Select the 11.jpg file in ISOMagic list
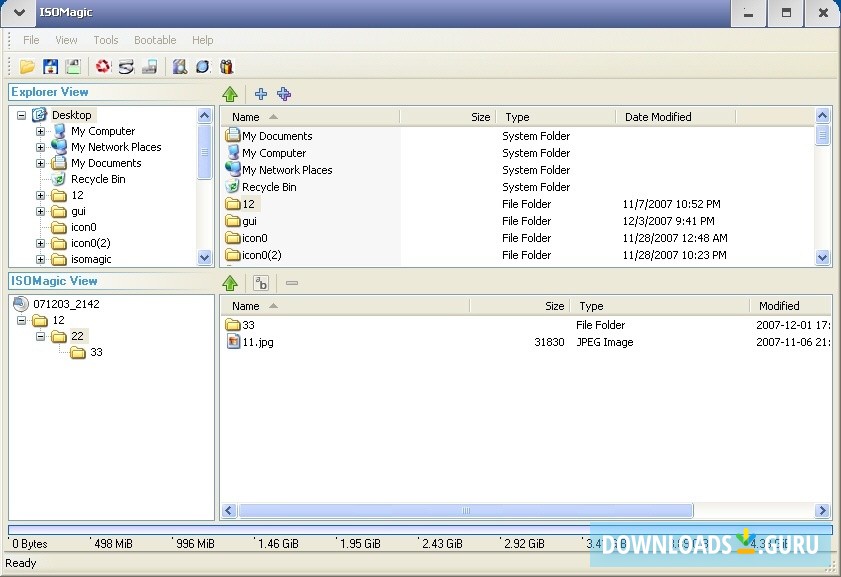This screenshot has height=577, width=841. pyautogui.click(x=257, y=342)
